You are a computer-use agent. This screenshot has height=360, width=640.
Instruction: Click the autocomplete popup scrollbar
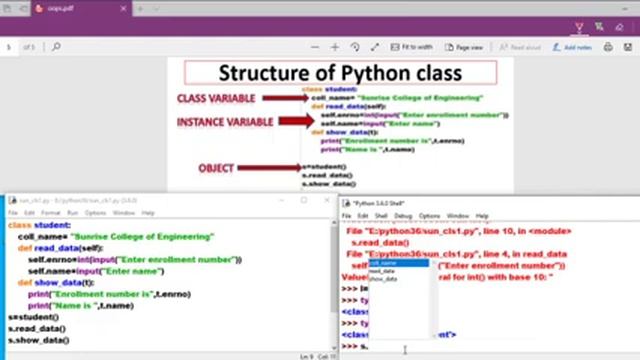click(x=433, y=299)
